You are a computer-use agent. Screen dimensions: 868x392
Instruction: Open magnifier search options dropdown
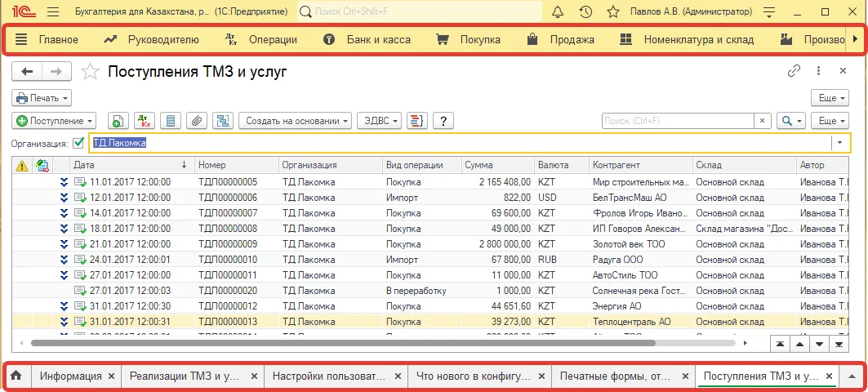point(790,121)
